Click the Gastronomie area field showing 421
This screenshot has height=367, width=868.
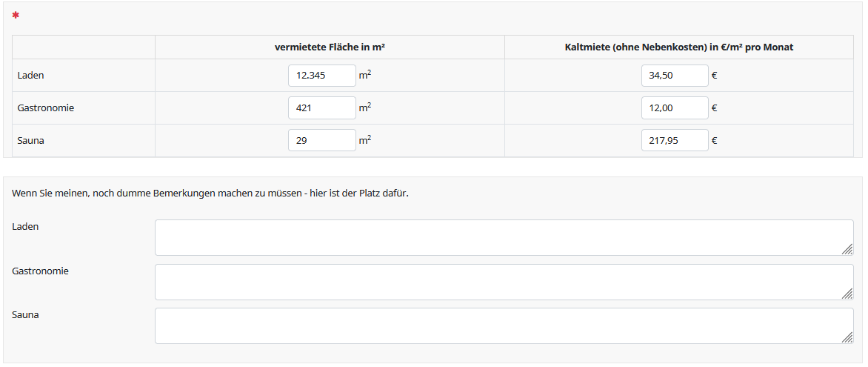321,108
